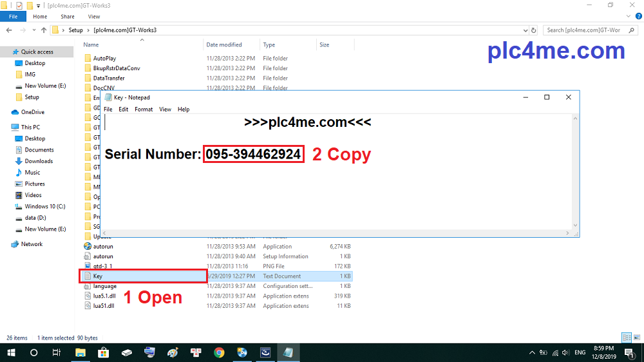Image resolution: width=644 pixels, height=362 pixels.
Task: Open the Microsoft Store taskbar icon
Action: point(103,352)
